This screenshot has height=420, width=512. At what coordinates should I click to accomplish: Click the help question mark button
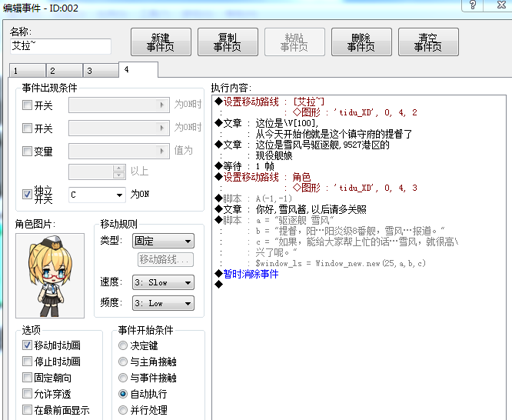coord(473,5)
